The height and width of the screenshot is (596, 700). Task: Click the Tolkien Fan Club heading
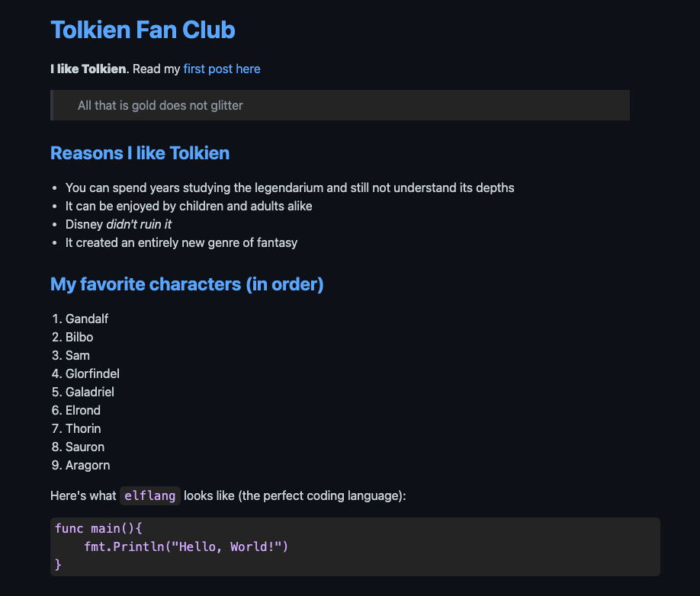pos(143,30)
